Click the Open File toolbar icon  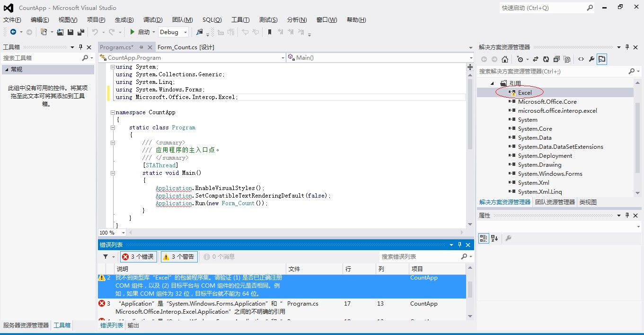pos(60,32)
